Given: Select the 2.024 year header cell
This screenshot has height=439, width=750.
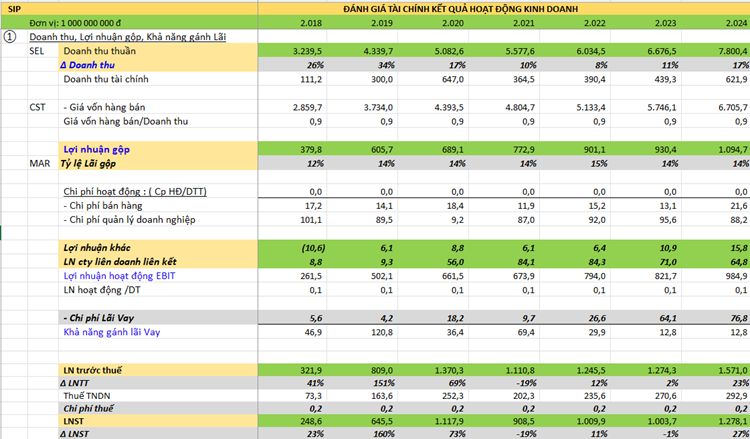Looking at the screenshot, I should tap(737, 22).
